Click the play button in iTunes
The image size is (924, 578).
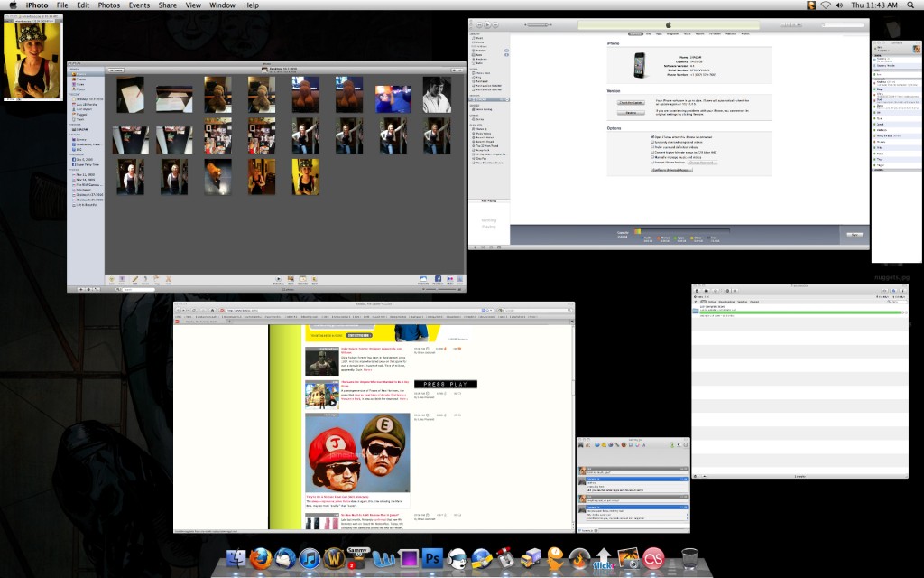[x=487, y=24]
